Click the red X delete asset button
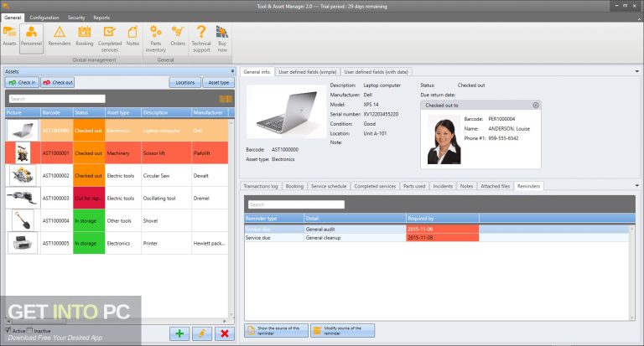Viewport: 644px width, 346px height. (224, 333)
